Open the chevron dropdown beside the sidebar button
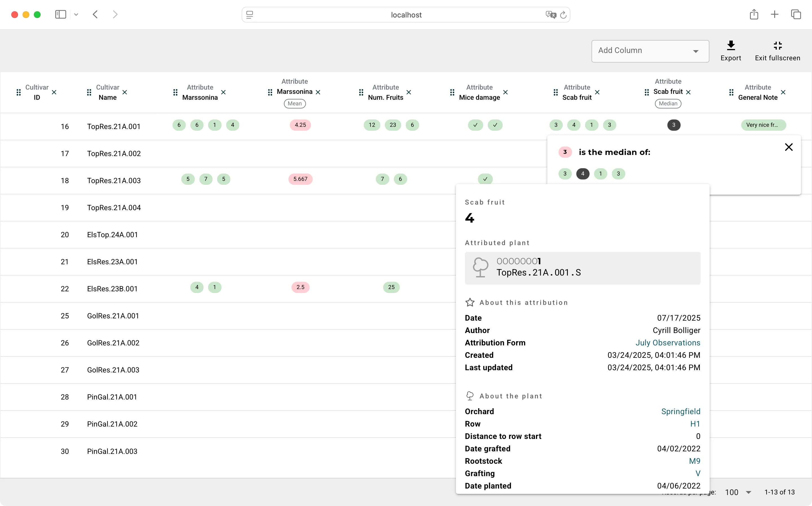Viewport: 812px width, 506px height. 76,14
